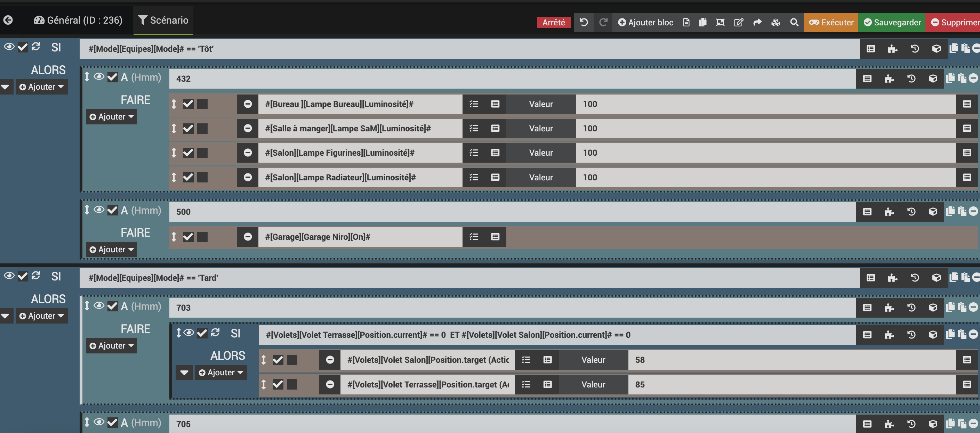Paste block icon on 'Tard' SI row
This screenshot has height=433, width=980.
point(965,277)
